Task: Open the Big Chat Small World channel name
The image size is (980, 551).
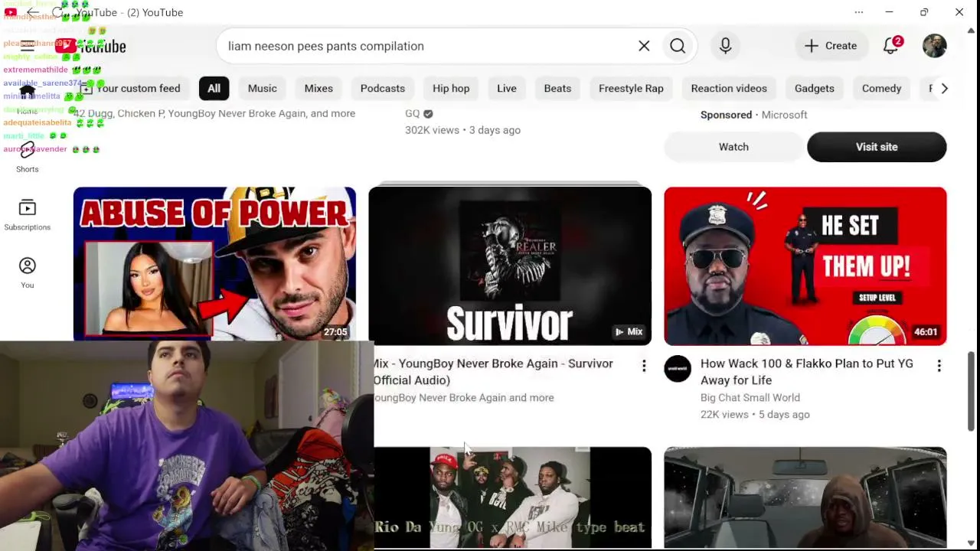Action: tap(750, 398)
